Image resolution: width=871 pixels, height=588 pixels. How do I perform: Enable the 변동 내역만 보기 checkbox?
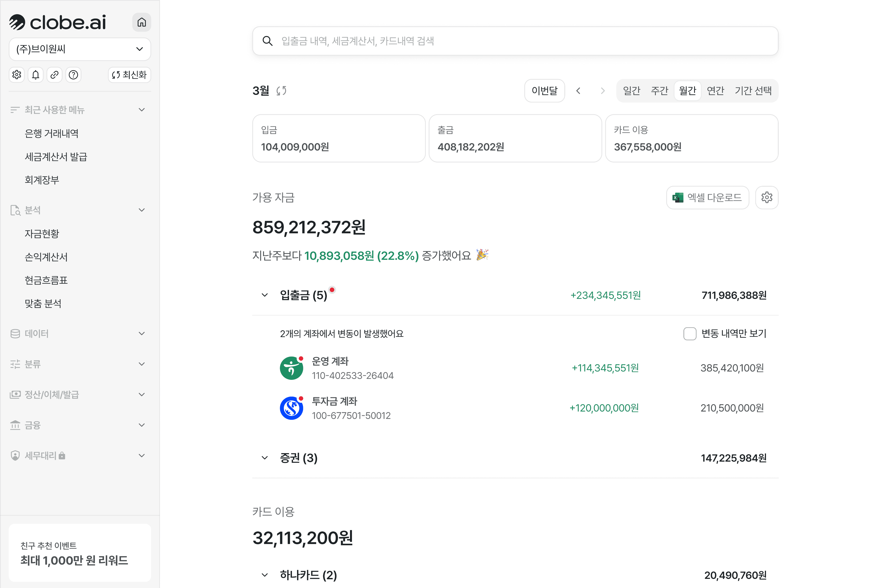tap(690, 333)
